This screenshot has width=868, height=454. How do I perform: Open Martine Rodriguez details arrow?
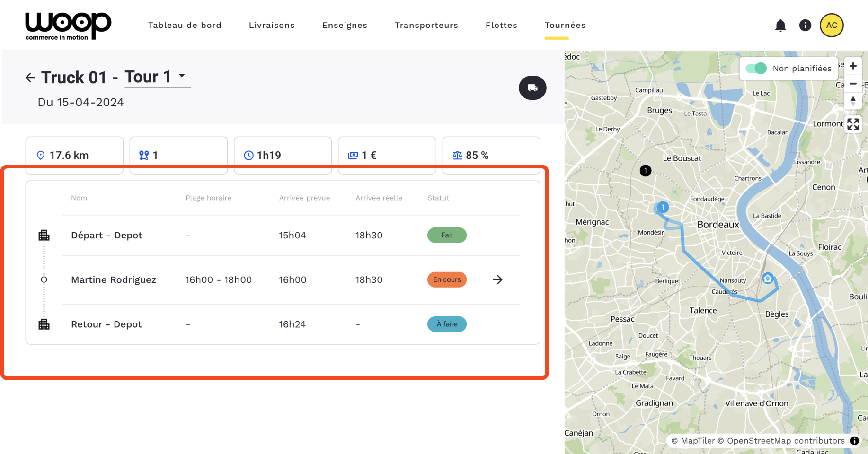497,280
